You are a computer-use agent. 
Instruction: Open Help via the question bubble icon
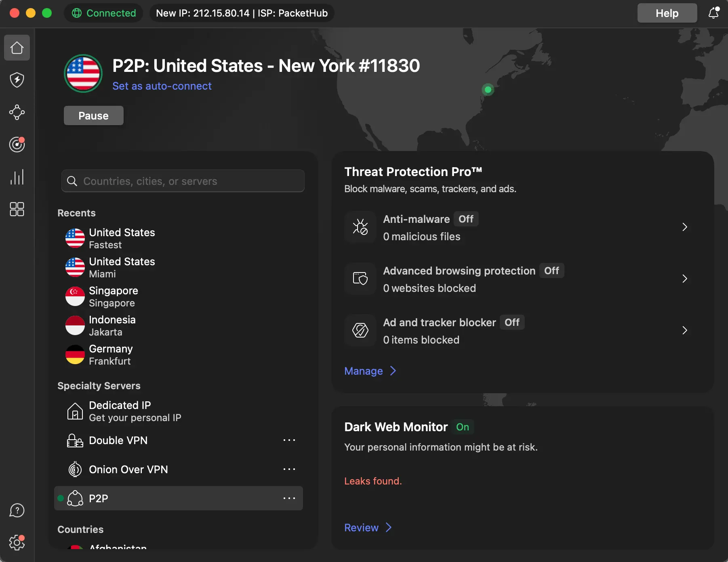pos(17,510)
